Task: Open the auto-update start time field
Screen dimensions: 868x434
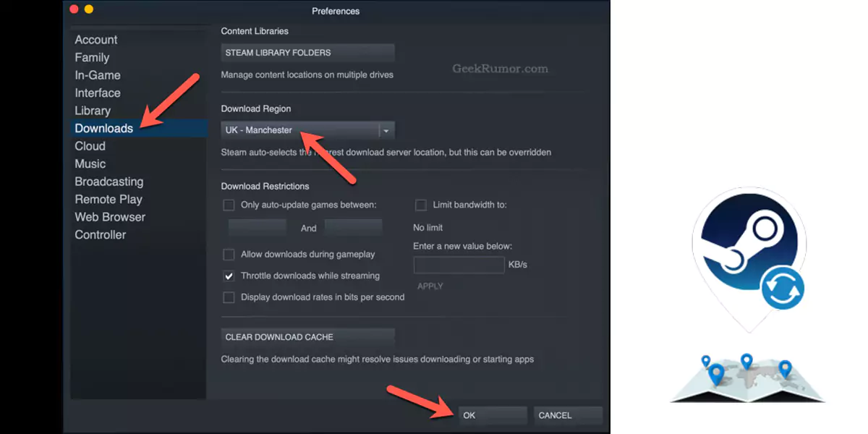Action: 258,228
